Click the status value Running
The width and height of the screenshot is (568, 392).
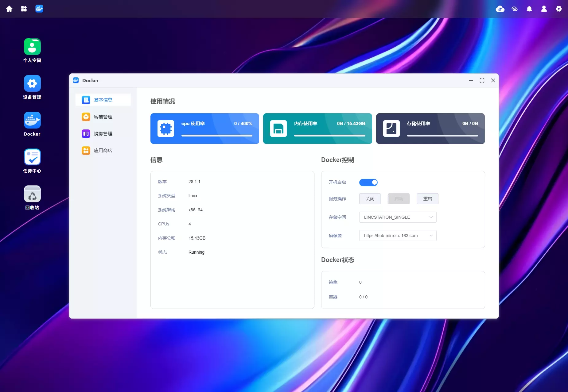coord(196,252)
